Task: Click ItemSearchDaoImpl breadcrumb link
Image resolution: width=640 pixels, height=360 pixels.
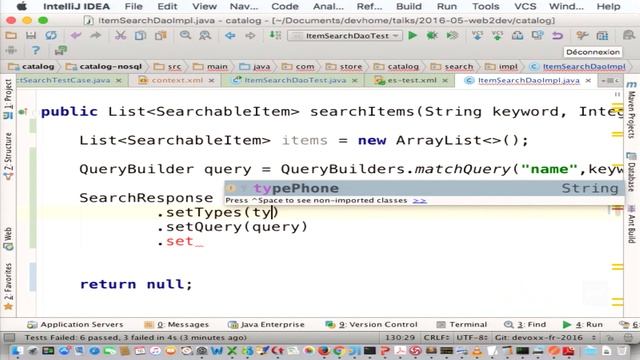Action: tap(578, 66)
